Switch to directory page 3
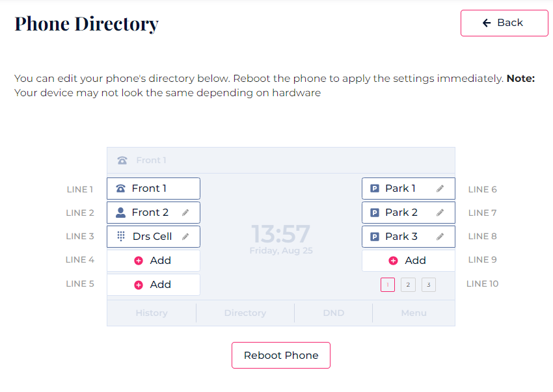Viewport: 553px width, 392px height. [x=428, y=285]
